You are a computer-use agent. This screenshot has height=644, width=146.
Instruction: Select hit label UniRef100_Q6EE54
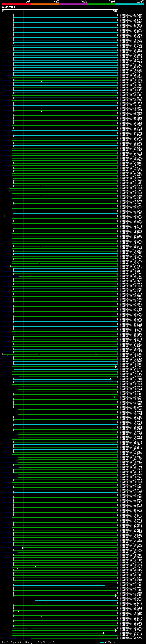(x=131, y=427)
